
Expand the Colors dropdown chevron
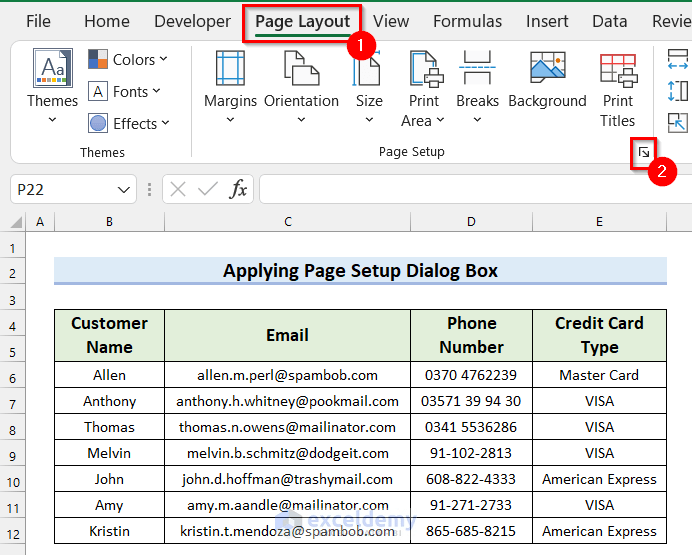tap(163, 59)
